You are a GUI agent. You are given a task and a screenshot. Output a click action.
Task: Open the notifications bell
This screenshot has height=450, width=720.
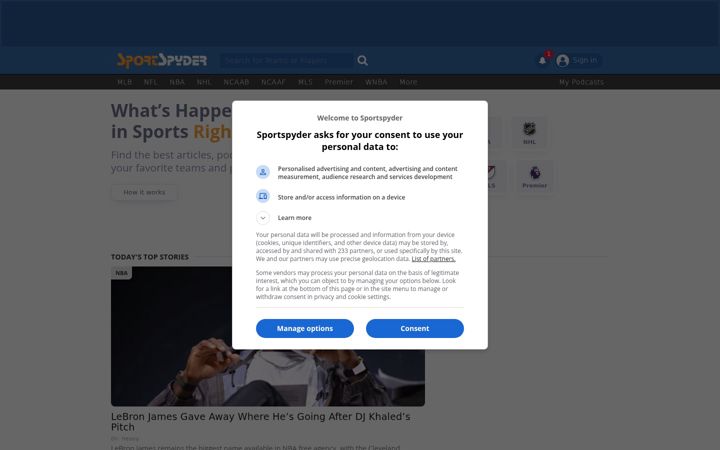click(542, 60)
